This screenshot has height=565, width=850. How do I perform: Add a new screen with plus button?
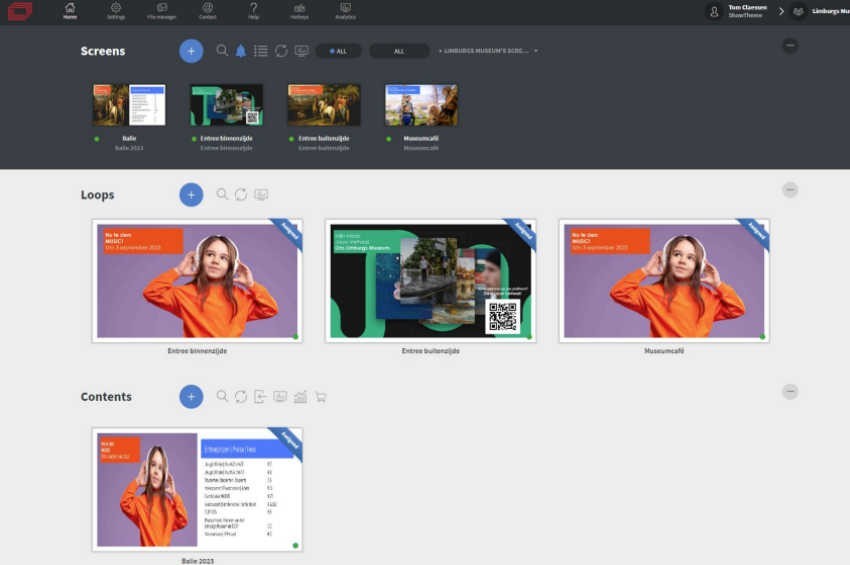191,51
